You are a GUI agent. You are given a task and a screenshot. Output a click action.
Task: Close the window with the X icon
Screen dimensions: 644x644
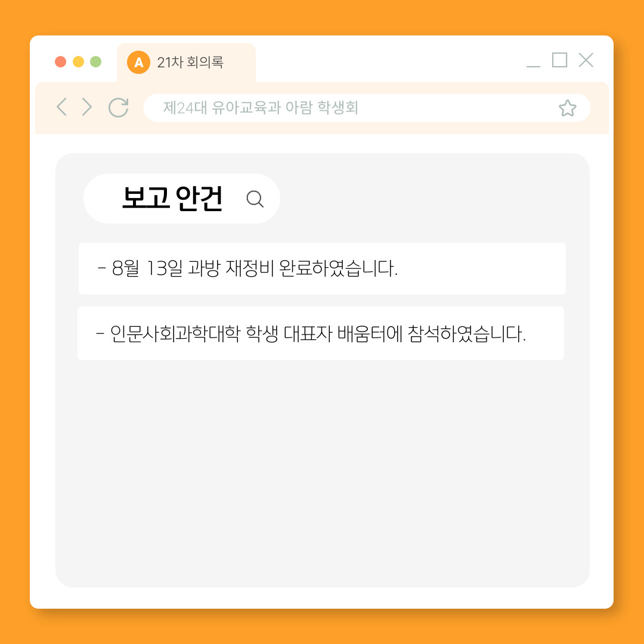pyautogui.click(x=586, y=60)
